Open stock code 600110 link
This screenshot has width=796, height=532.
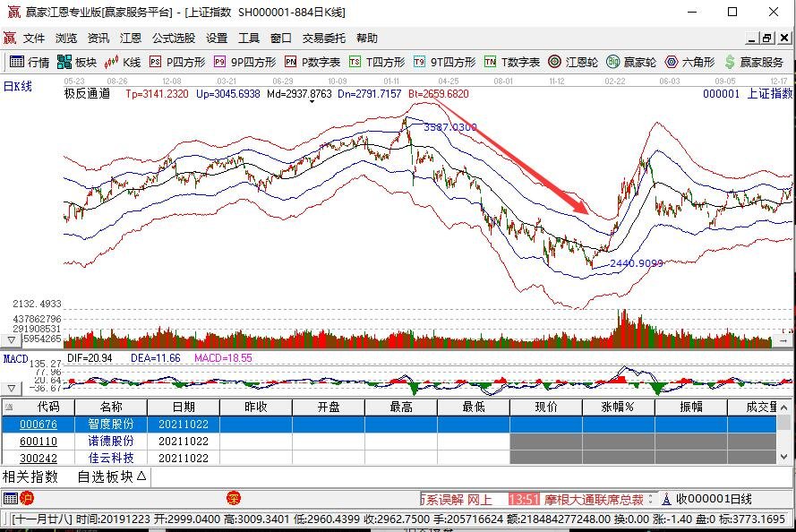(39, 442)
